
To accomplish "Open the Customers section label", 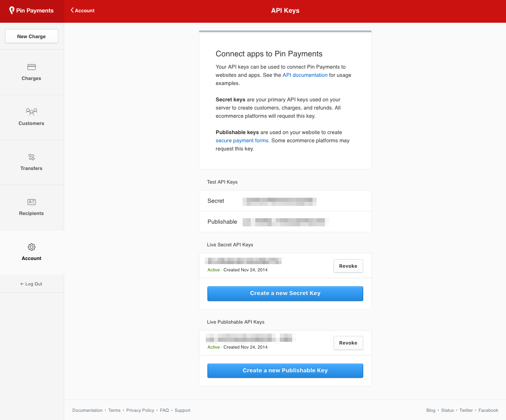I will (31, 124).
